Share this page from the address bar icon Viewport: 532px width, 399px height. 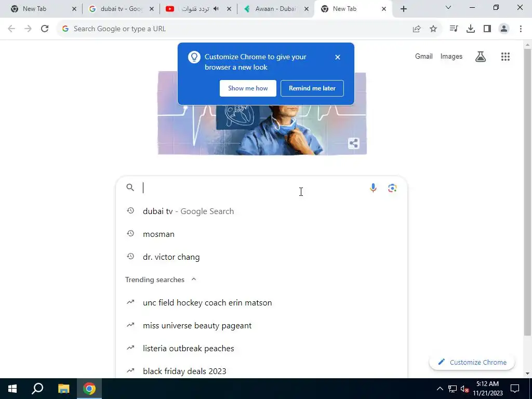tap(417, 29)
